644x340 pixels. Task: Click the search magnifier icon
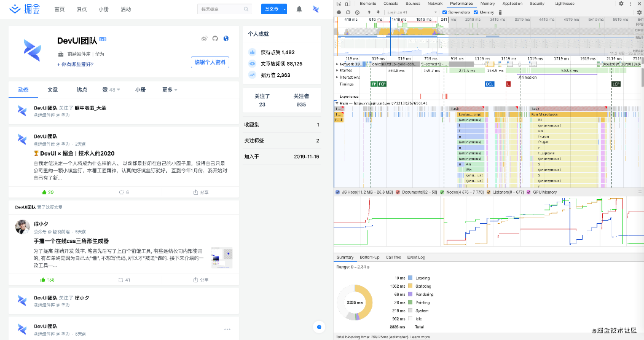coord(246,9)
